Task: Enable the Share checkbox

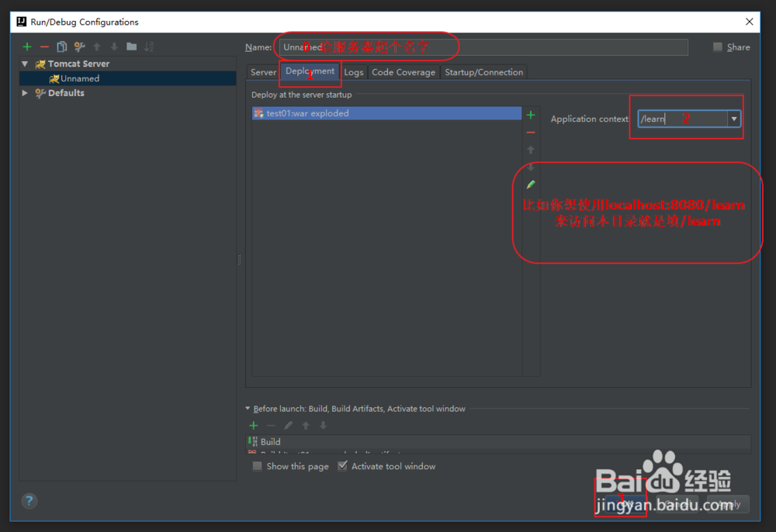Action: click(718, 47)
